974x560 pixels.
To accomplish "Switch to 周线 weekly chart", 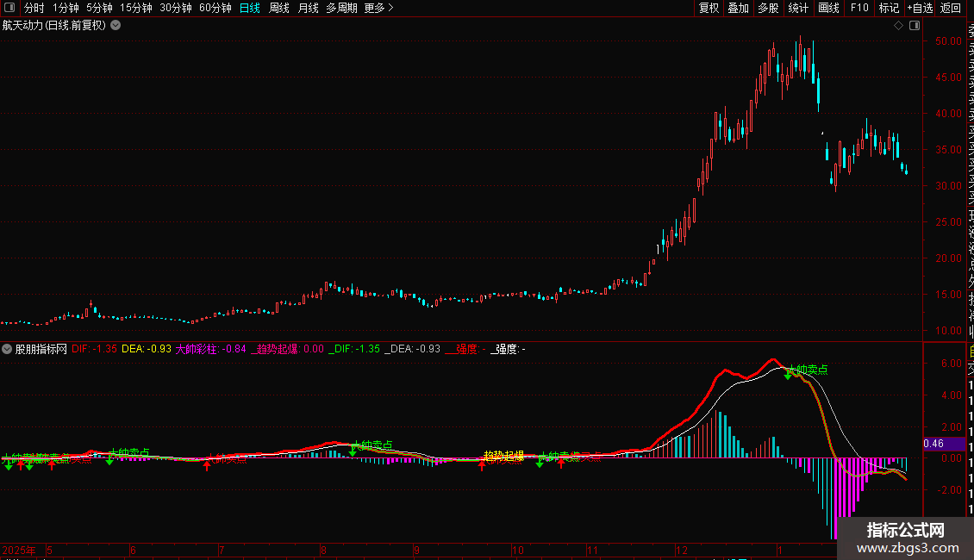I will 279,8.
